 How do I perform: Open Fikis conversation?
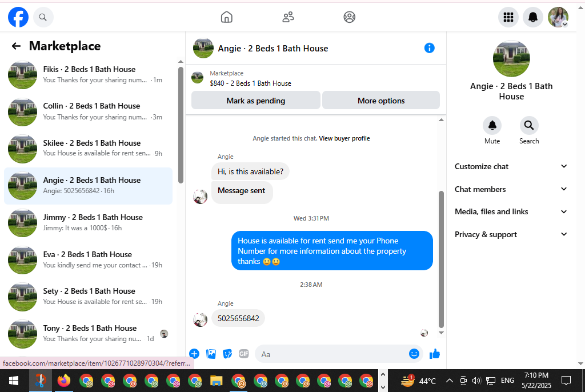88,75
